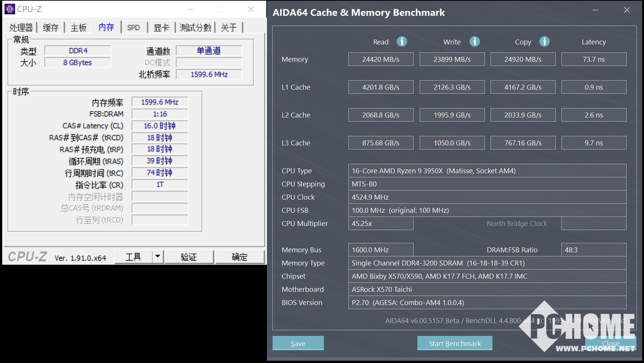Click the Memory Read value 24420 MB/s
This screenshot has height=363, width=644.
381,59
